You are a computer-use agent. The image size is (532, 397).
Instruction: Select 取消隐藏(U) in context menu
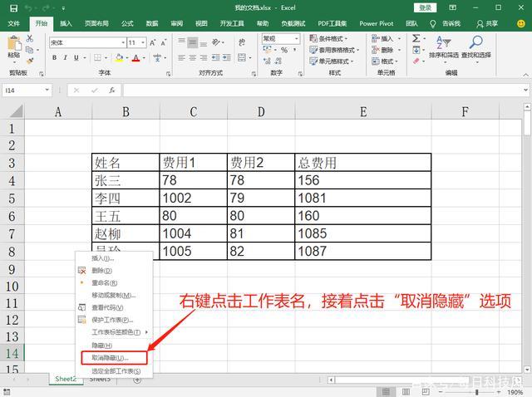tap(114, 358)
